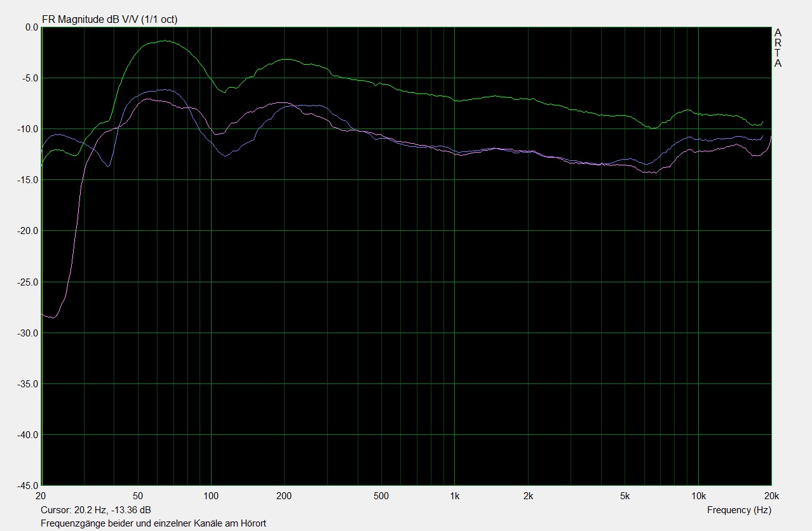Click the graph title 'FR Magnitude dB V/V (1/1 oct)'
The image size is (812, 531).
(109, 19)
